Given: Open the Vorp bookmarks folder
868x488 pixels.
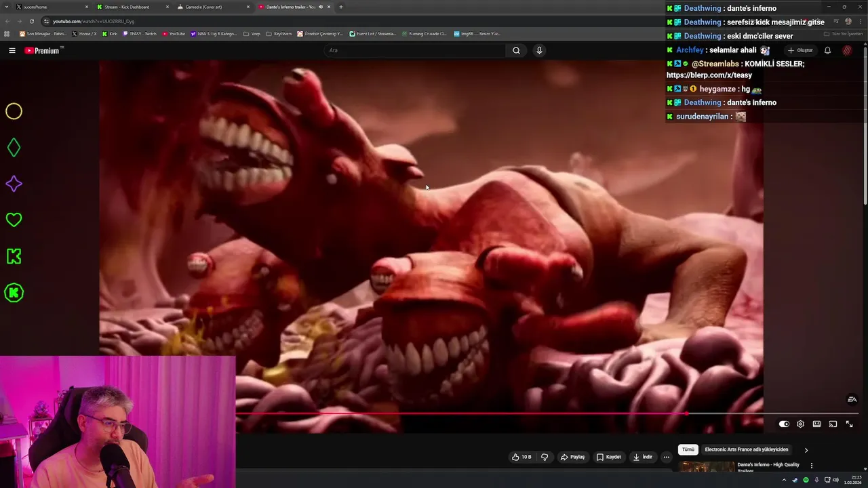Looking at the screenshot, I should point(252,33).
